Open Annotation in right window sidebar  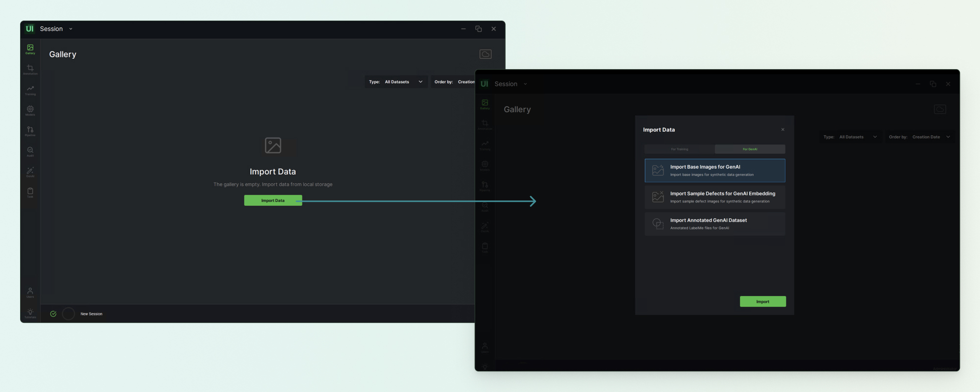coord(485,125)
